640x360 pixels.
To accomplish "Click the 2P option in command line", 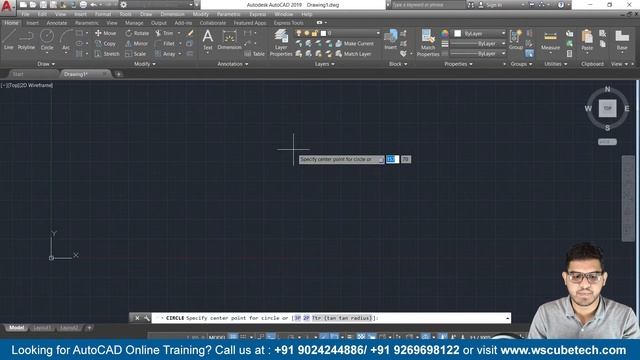I will click(x=306, y=318).
